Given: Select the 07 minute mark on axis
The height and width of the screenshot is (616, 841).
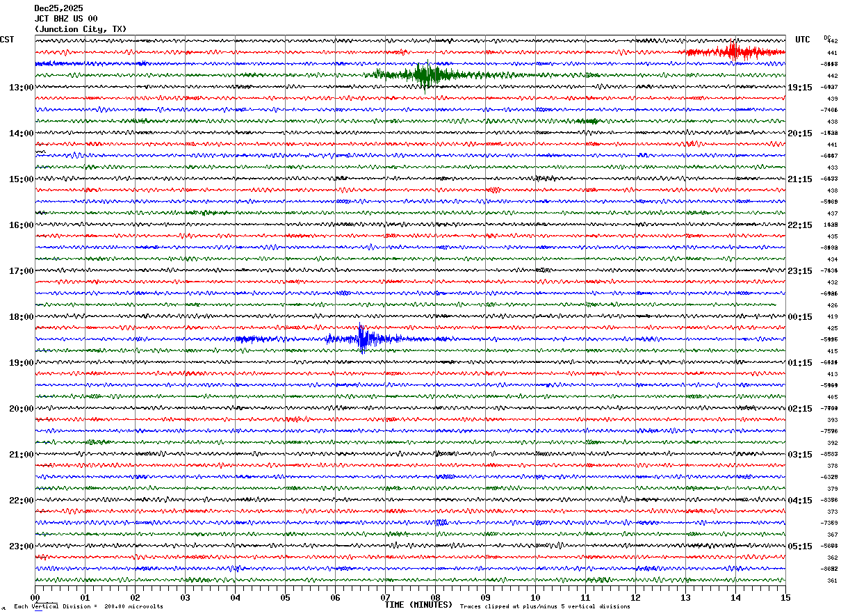Looking at the screenshot, I should (385, 597).
